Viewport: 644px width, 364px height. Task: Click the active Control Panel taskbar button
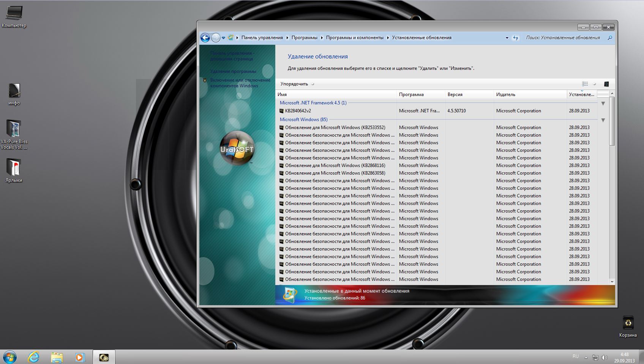(x=104, y=357)
